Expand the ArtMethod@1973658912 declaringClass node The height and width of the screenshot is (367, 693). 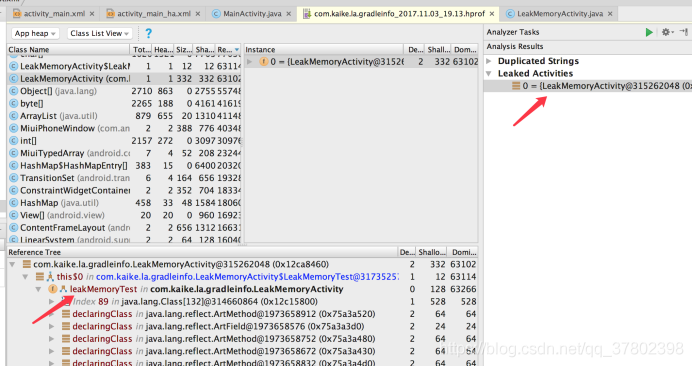pos(52,314)
